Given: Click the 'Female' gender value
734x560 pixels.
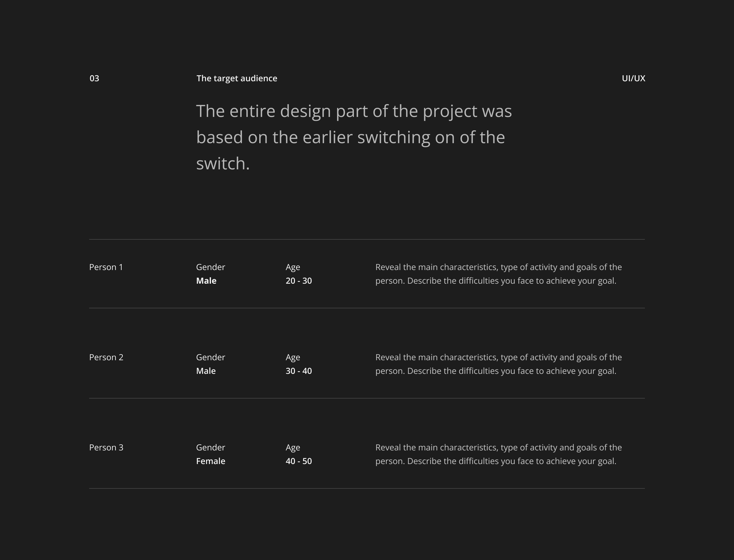Looking at the screenshot, I should pos(210,461).
